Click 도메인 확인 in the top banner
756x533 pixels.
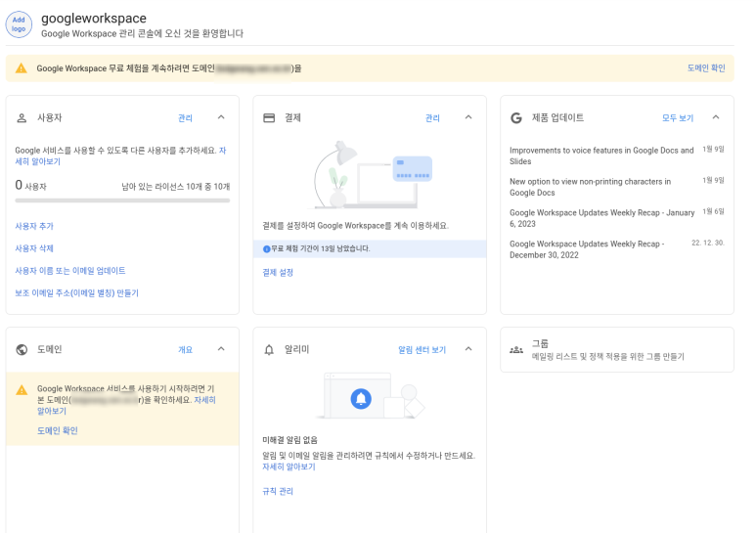[706, 68]
